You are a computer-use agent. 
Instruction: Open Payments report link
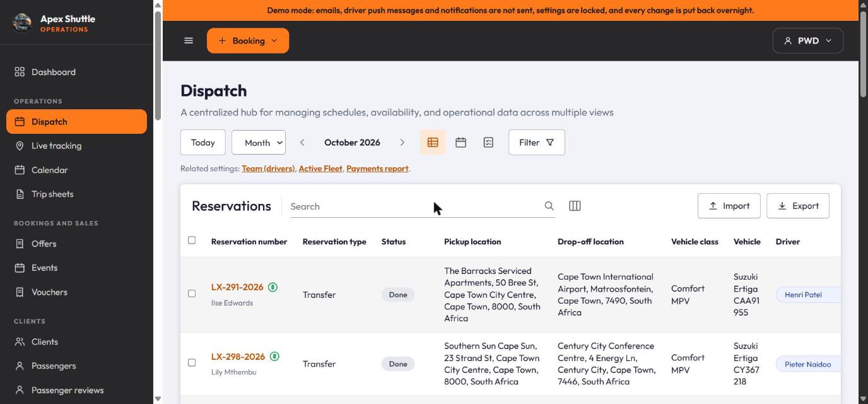(377, 169)
